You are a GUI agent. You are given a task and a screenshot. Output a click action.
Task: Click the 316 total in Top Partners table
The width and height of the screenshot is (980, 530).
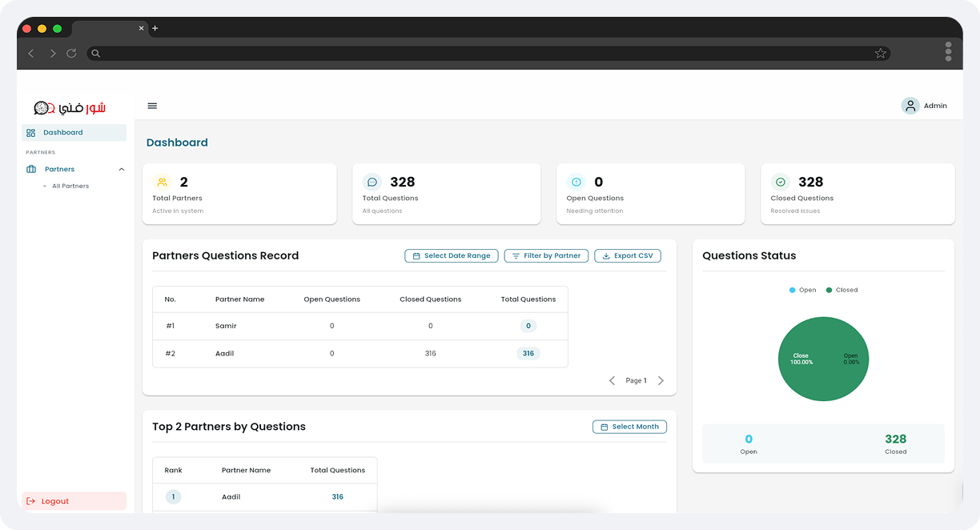pyautogui.click(x=338, y=497)
